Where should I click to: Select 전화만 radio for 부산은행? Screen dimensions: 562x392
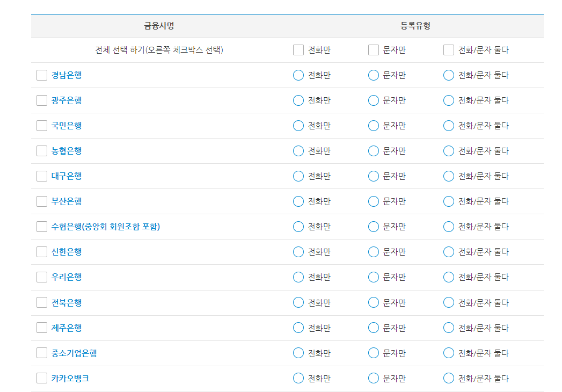(x=298, y=201)
